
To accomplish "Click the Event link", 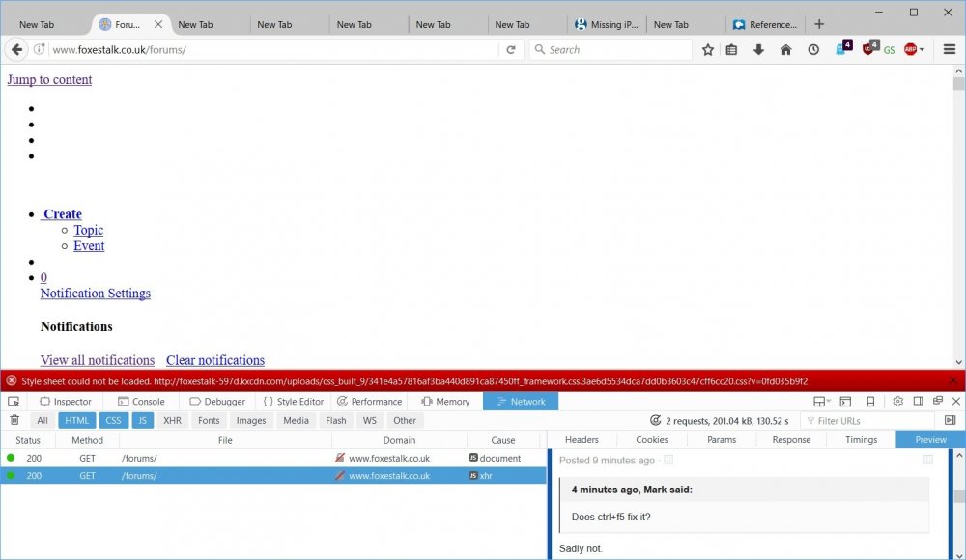I will [89, 246].
